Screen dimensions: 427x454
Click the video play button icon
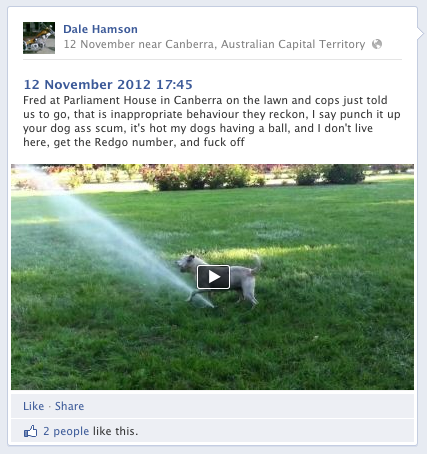click(213, 277)
